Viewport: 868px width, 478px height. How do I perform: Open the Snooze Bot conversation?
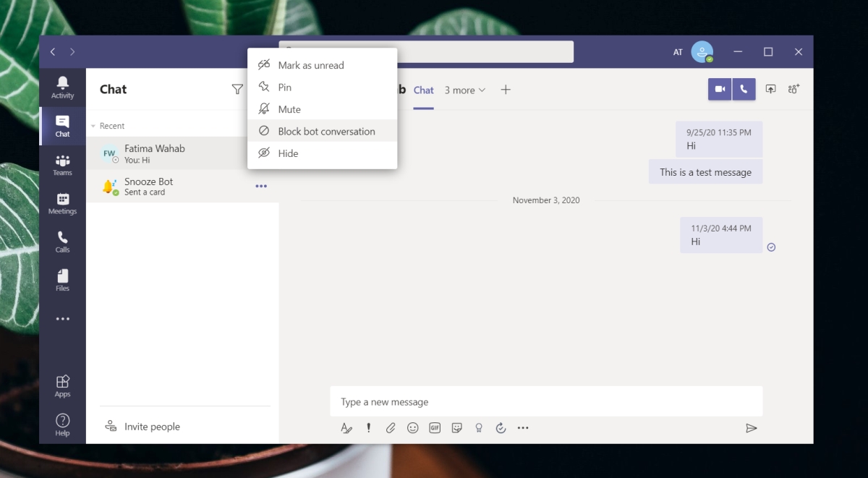182,187
